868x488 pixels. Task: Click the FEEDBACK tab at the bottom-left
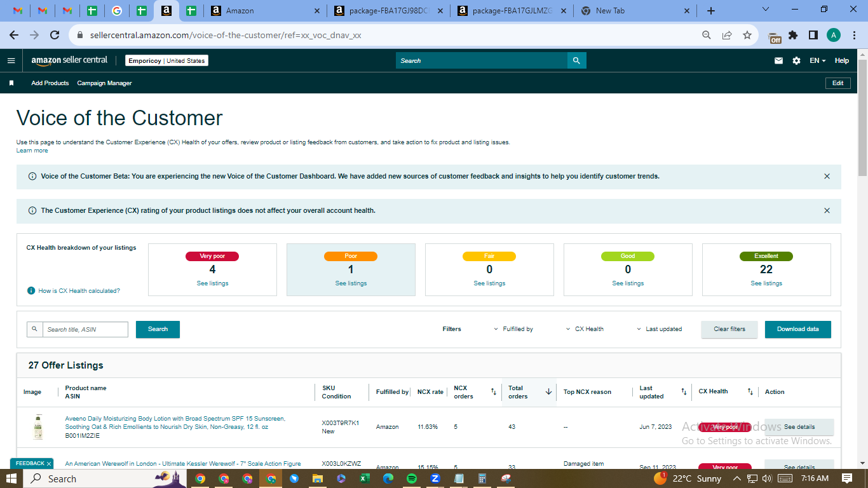click(32, 463)
